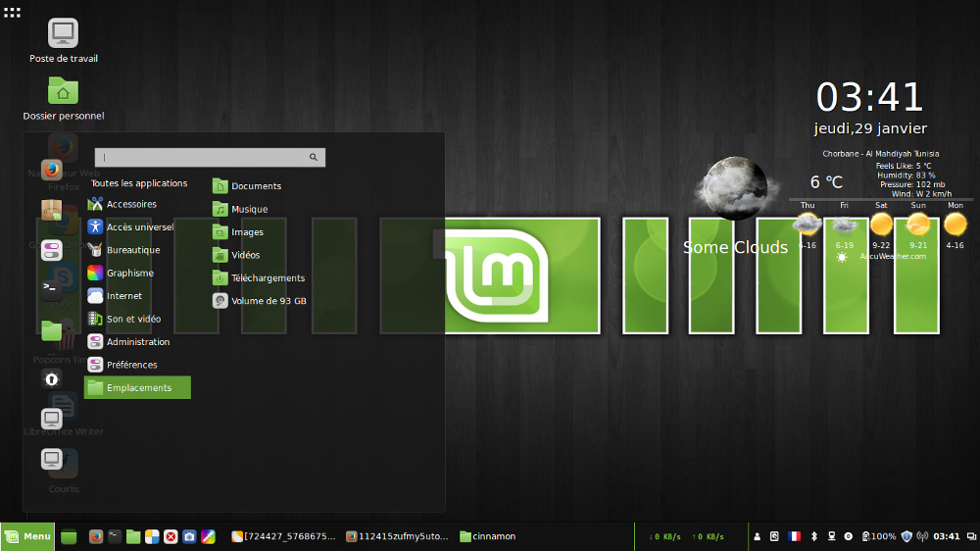Image resolution: width=980 pixels, height=551 pixels.
Task: Open the wired network tray icon
Action: coord(831,536)
